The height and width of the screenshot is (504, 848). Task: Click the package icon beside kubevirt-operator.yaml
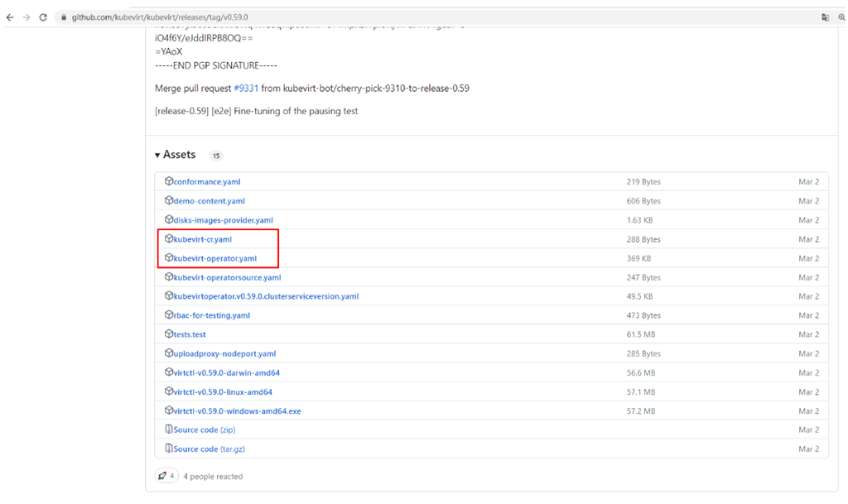[x=169, y=257]
